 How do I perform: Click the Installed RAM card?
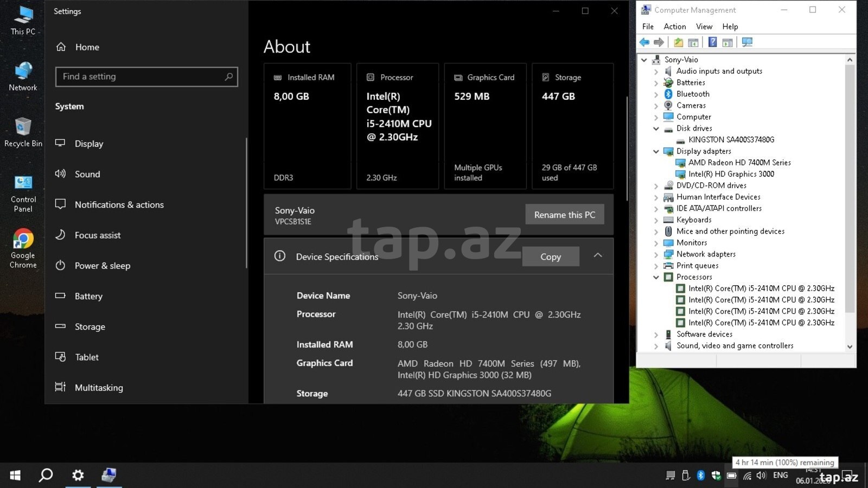point(307,126)
